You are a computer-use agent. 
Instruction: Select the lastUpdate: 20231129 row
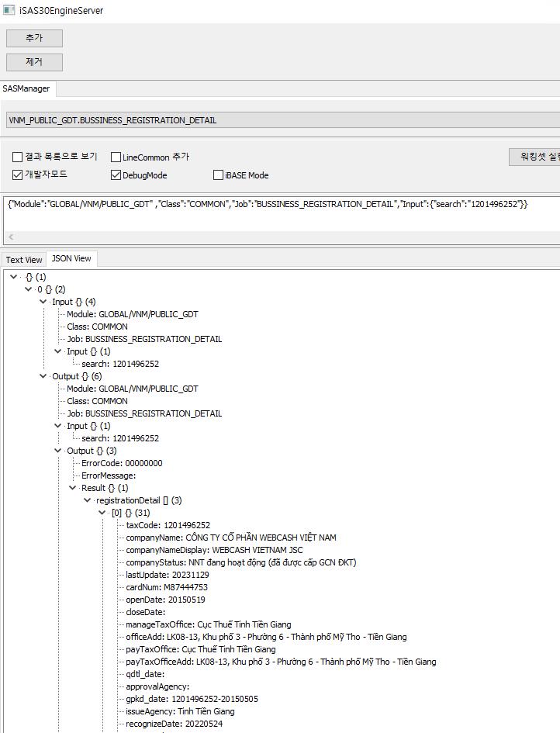[168, 575]
